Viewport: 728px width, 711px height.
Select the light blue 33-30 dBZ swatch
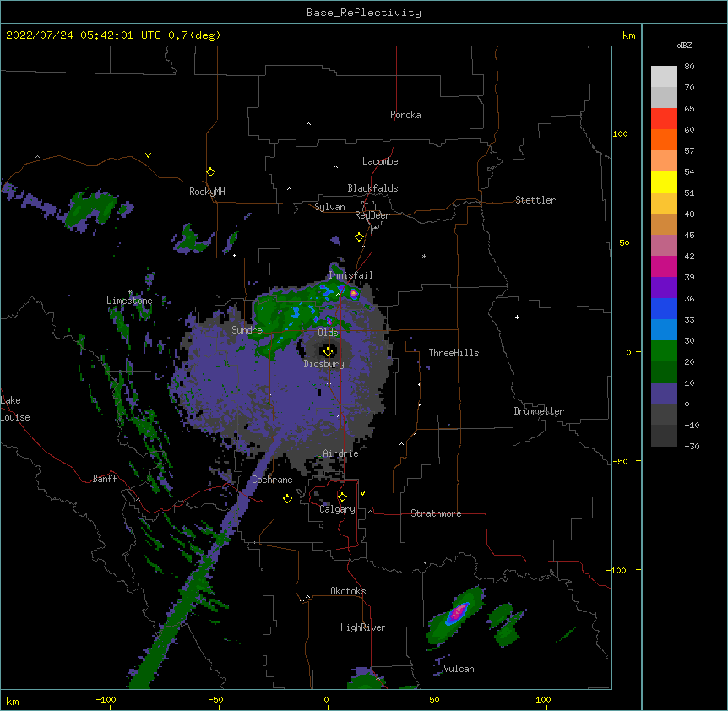[x=664, y=330]
